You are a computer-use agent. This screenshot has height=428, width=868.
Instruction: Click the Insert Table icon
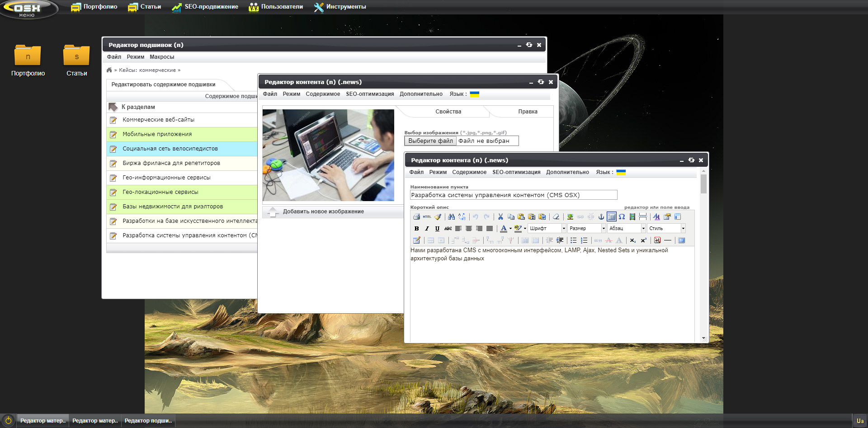pos(611,217)
